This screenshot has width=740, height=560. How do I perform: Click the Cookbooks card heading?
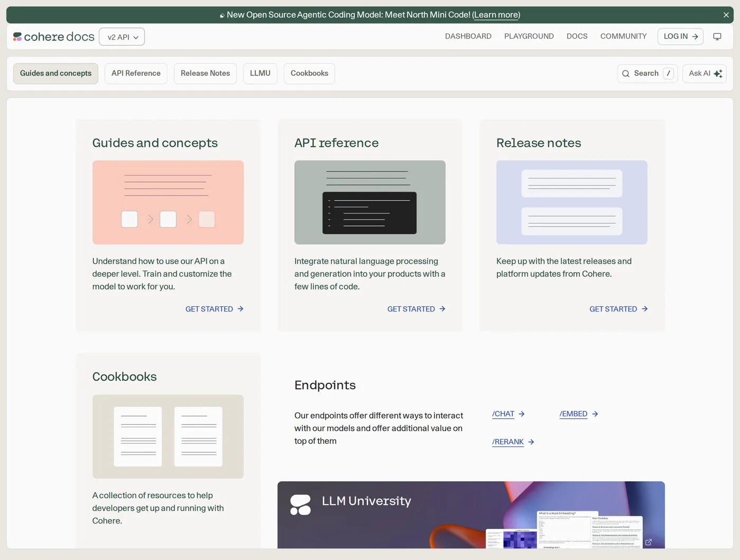(125, 377)
